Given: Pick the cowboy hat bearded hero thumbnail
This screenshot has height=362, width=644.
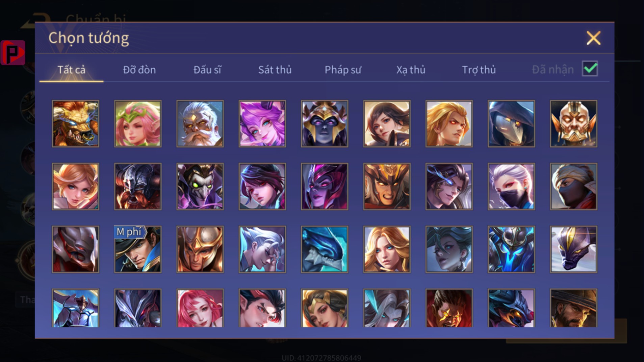Looking at the screenshot, I should point(573,308).
